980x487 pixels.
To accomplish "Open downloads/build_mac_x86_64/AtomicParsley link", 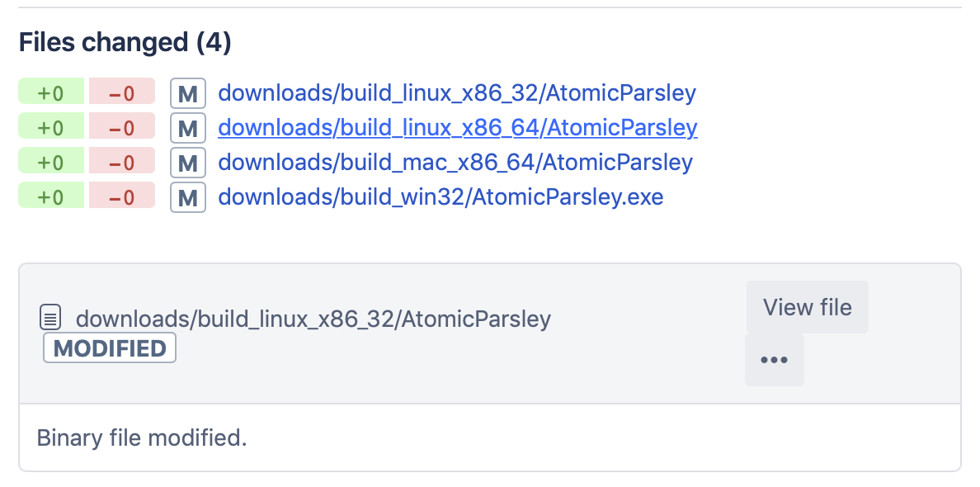I will 455,162.
